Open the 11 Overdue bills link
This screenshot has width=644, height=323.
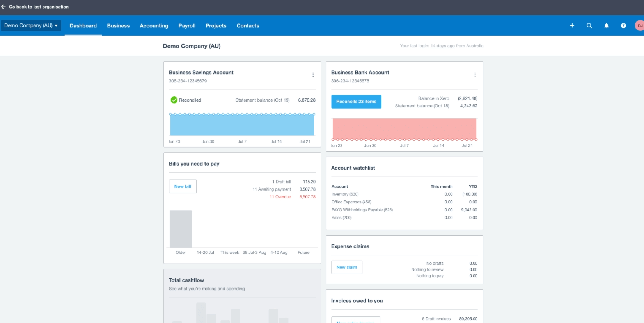click(280, 197)
